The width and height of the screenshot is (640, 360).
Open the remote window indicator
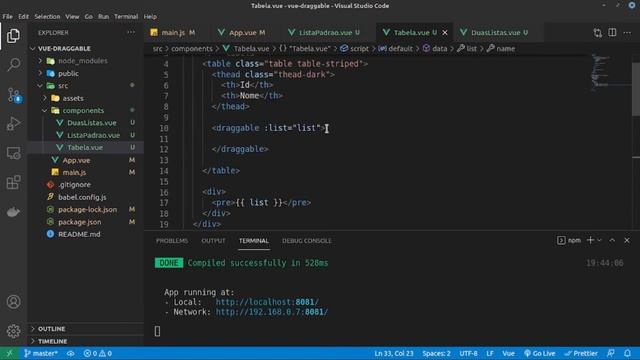[9, 353]
